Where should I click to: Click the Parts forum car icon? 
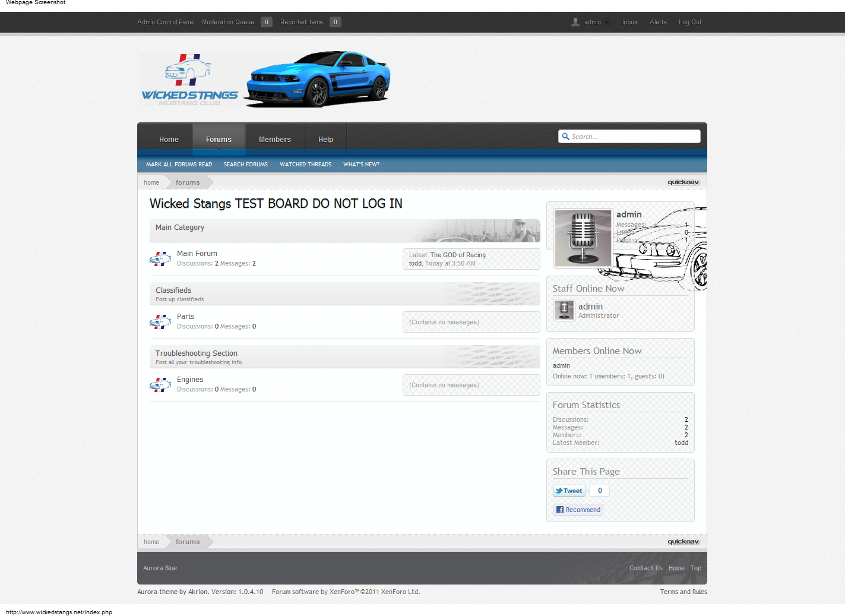tap(160, 321)
